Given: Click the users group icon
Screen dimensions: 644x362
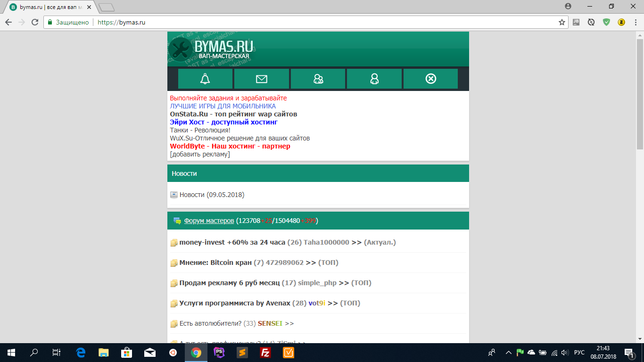Looking at the screenshot, I should pyautogui.click(x=318, y=79).
